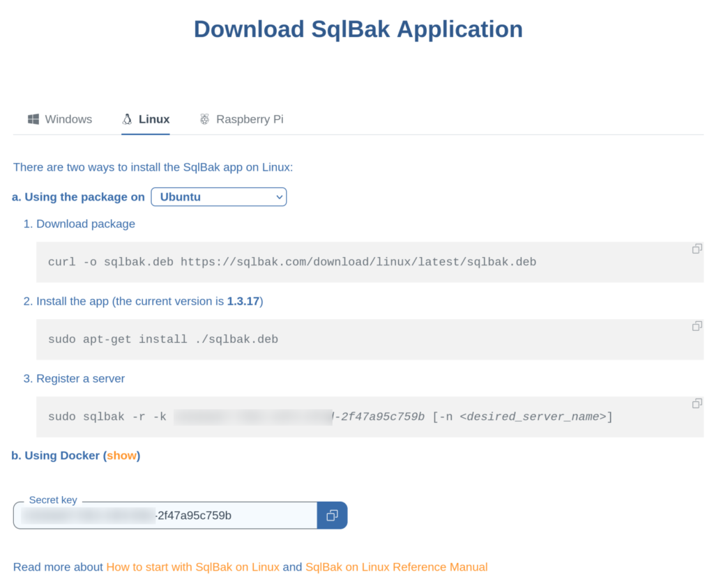Copy the register server command via its copy icon

pos(697,403)
